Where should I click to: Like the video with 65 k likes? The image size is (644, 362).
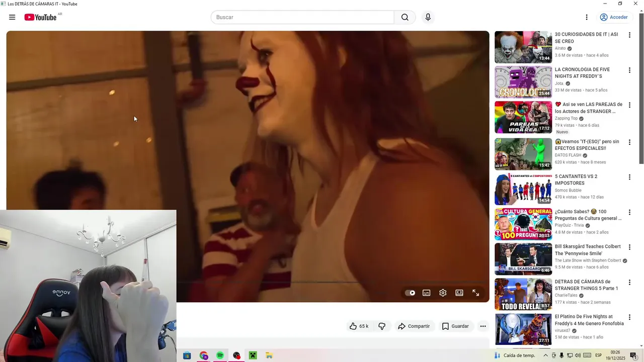pos(359,326)
